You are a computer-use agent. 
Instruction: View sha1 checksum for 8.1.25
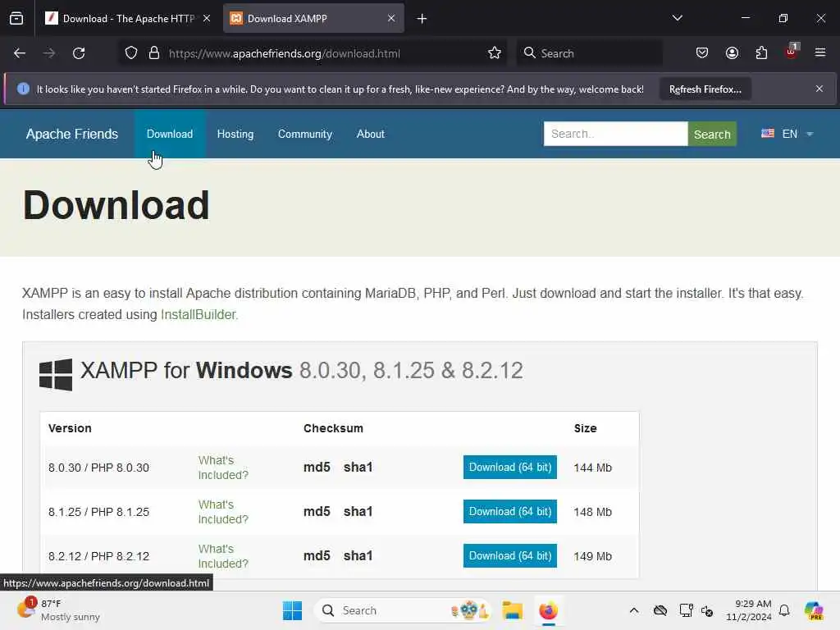358,512
